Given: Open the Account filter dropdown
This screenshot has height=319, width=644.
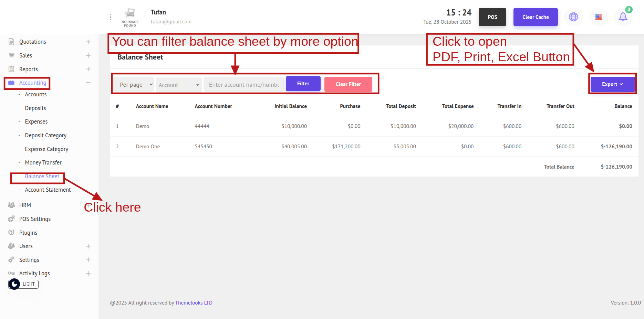Looking at the screenshot, I should [x=178, y=85].
